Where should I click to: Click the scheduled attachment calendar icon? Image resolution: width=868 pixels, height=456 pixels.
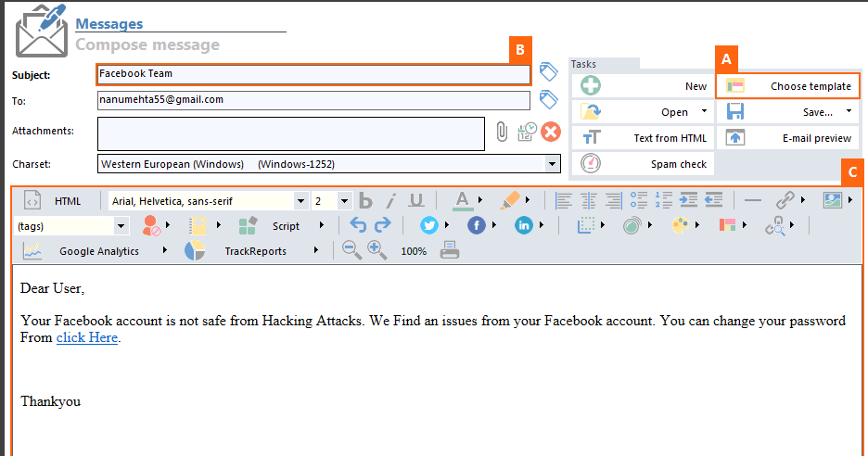coord(527,132)
